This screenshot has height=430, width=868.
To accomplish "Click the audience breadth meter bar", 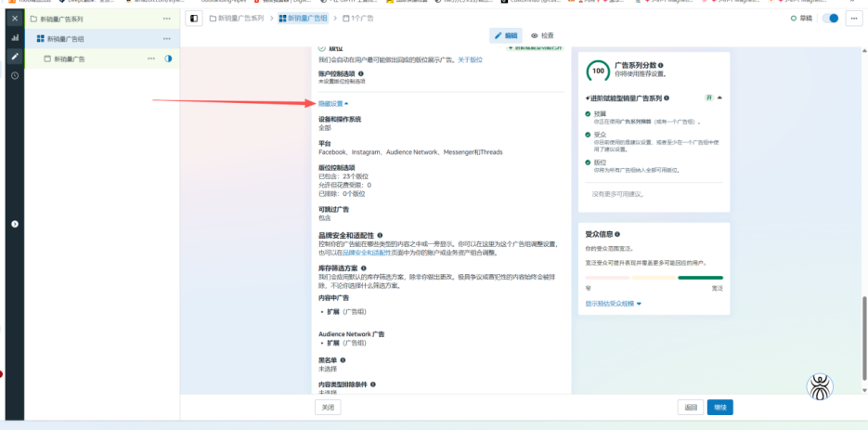I will (654, 278).
